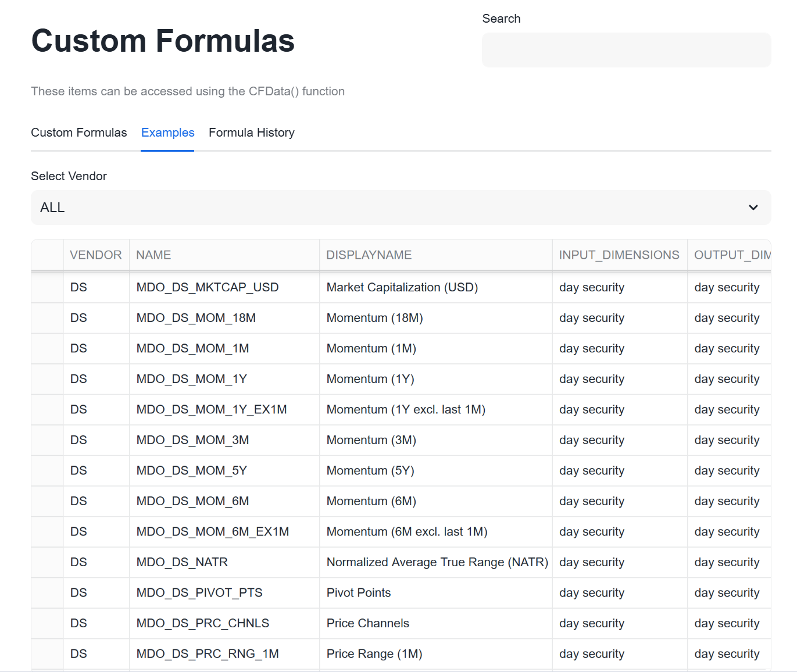Image resolution: width=797 pixels, height=672 pixels.
Task: Expand the vendor list showing ALL
Action: pyautogui.click(x=400, y=208)
